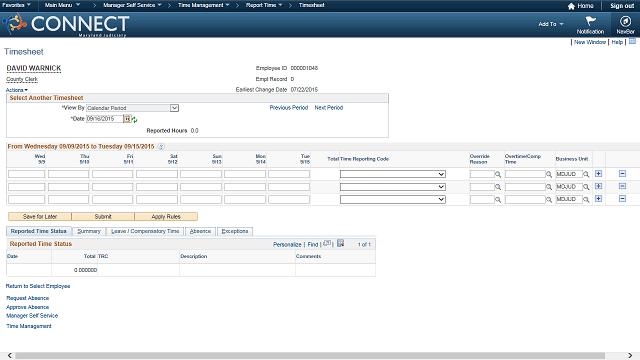
Task: Look up Business Unit in third row
Action: click(x=586, y=200)
